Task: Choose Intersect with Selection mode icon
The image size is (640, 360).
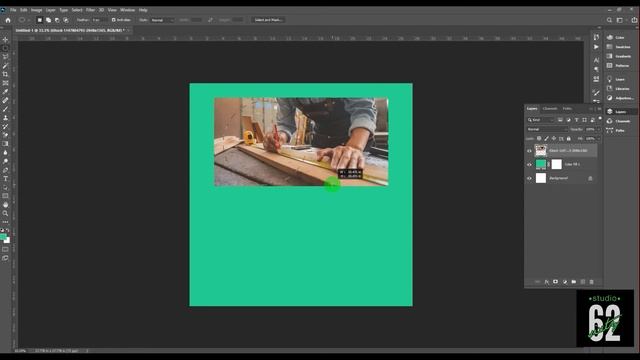Action: (x=66, y=20)
